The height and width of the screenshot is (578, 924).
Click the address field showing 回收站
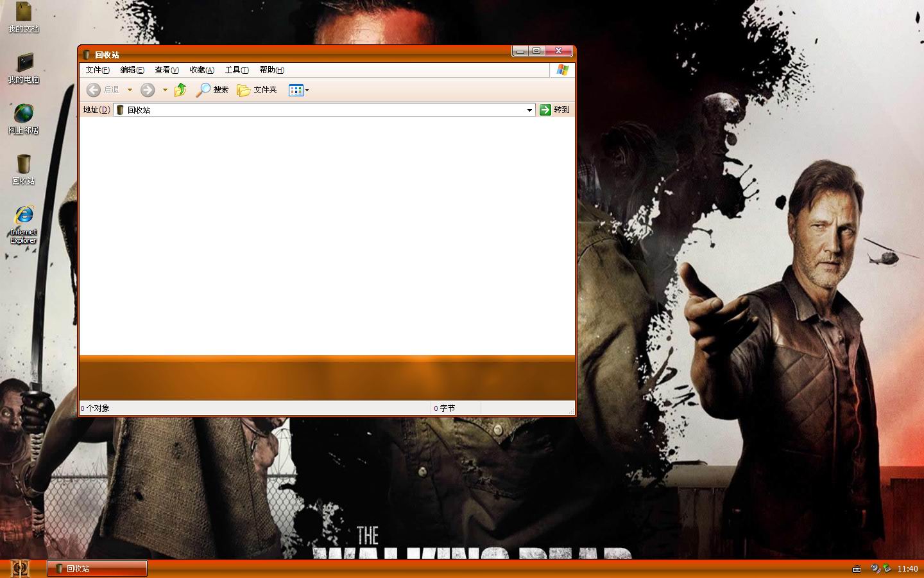[324, 110]
